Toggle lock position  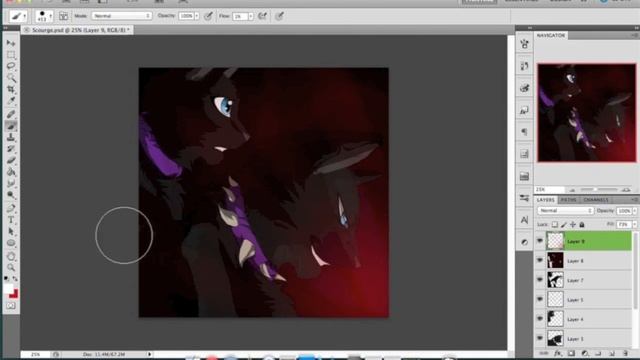click(x=573, y=224)
